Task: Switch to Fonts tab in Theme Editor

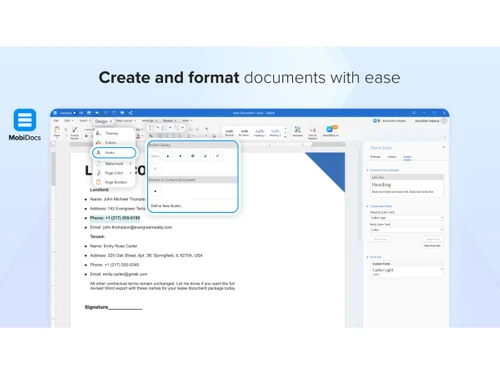Action: (407, 157)
